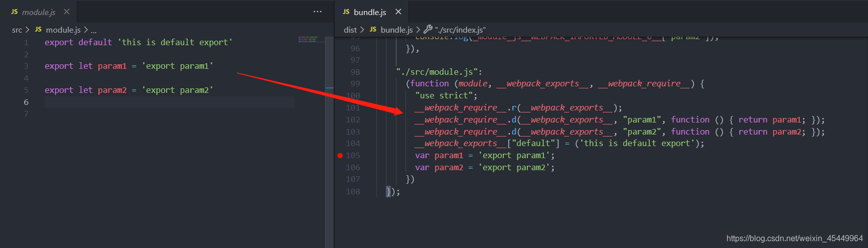Close the bundle.js tab
The width and height of the screenshot is (868, 248).
(398, 12)
